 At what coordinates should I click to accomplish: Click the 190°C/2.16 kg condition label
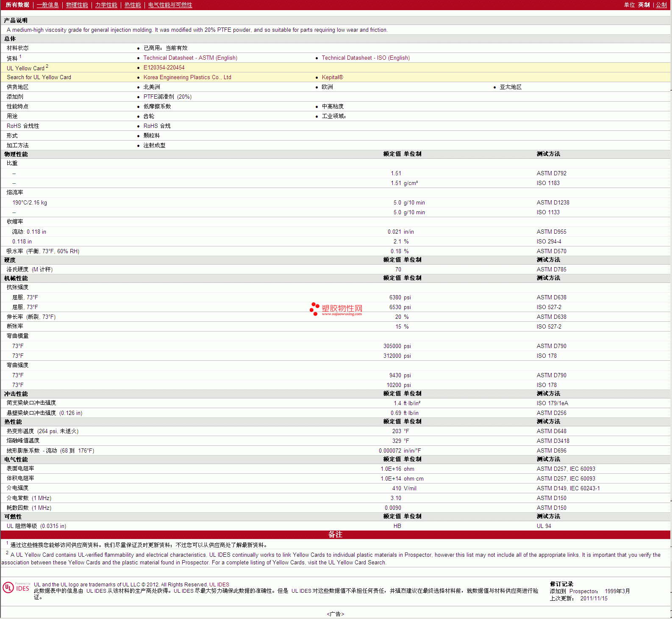point(30,203)
